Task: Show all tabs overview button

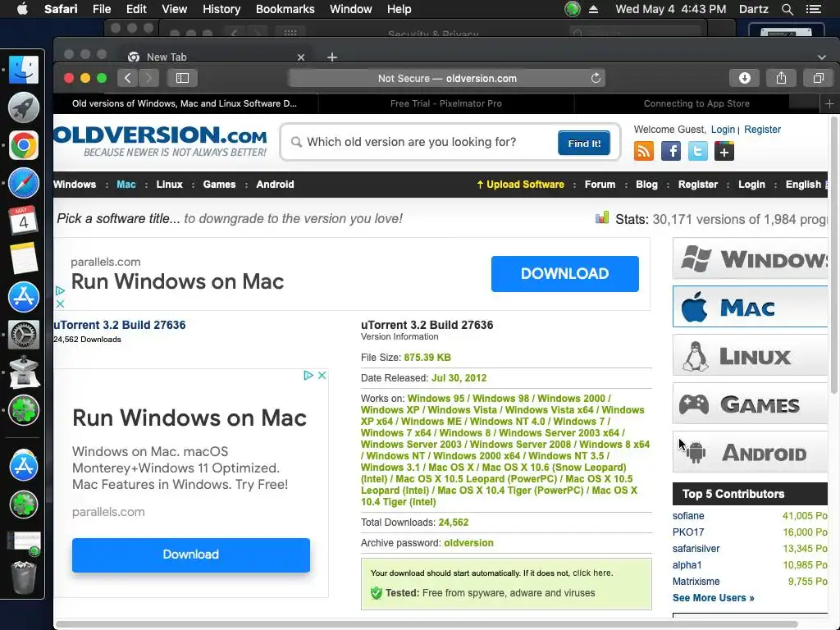Action: click(818, 78)
